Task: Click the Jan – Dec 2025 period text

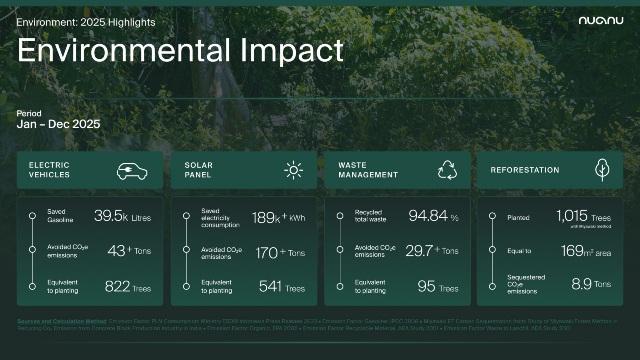Action: (58, 124)
